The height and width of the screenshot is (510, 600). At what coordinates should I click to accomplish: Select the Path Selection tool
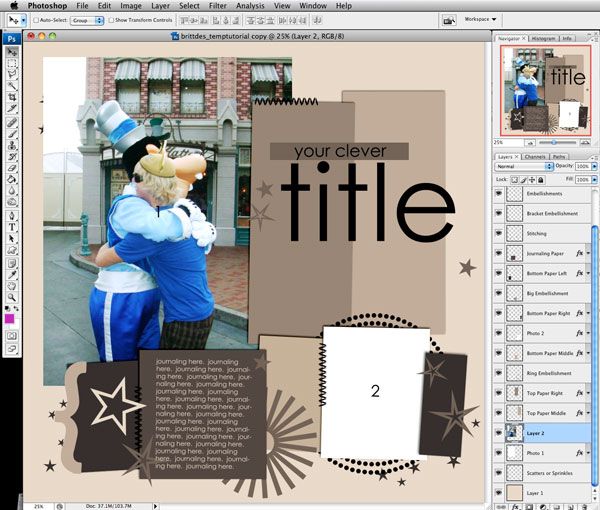[x=12, y=238]
